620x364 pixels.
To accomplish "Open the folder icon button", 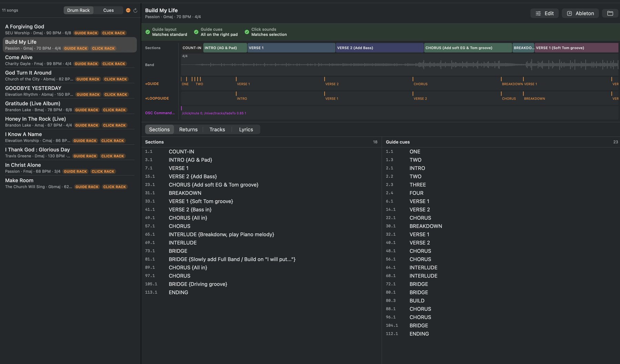I will pos(610,13).
